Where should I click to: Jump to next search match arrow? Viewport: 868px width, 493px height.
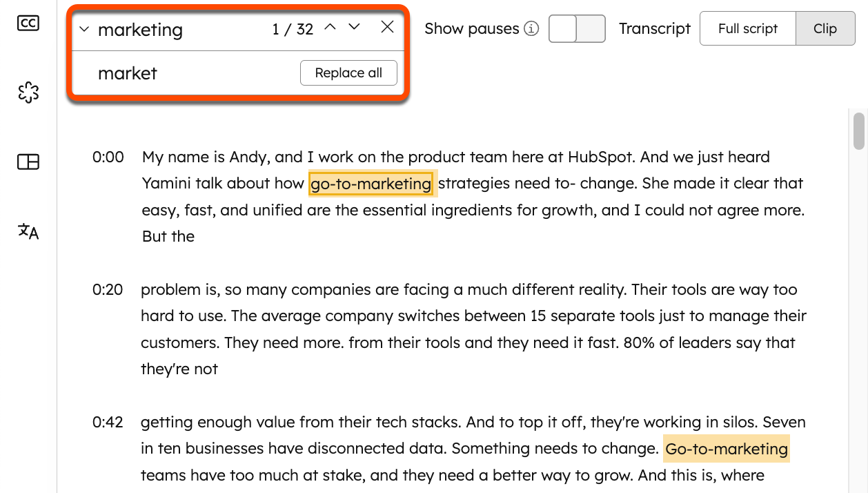coord(354,28)
